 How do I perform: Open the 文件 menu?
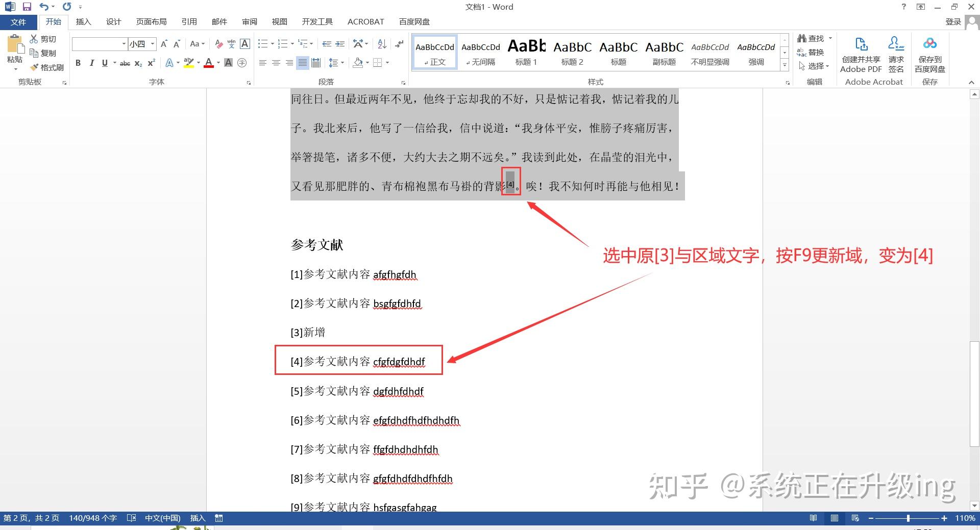pos(18,21)
